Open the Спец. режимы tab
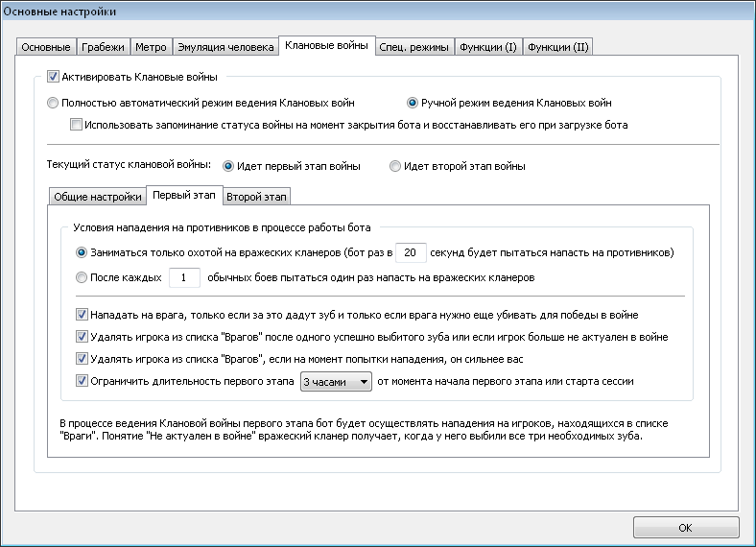 point(413,47)
